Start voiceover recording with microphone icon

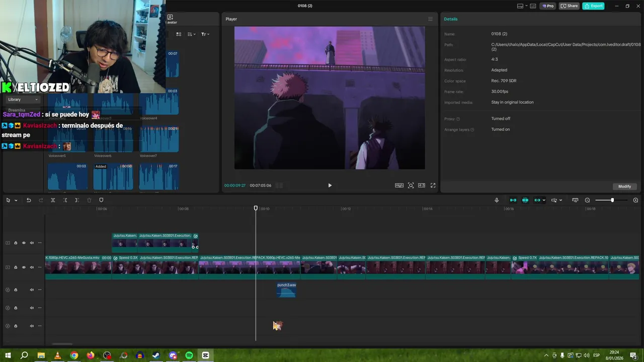(x=497, y=200)
